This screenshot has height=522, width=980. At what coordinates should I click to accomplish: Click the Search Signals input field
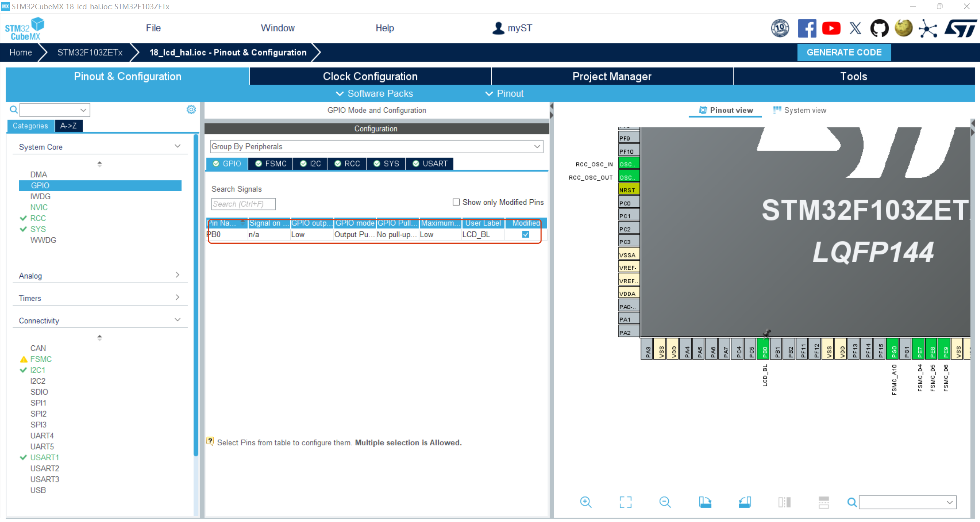(x=243, y=204)
